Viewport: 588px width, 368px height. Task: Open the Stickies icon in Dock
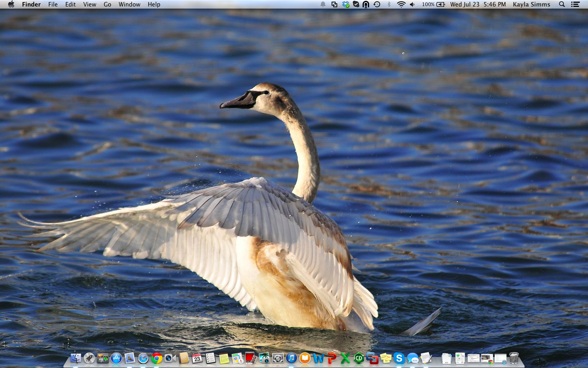click(x=385, y=359)
